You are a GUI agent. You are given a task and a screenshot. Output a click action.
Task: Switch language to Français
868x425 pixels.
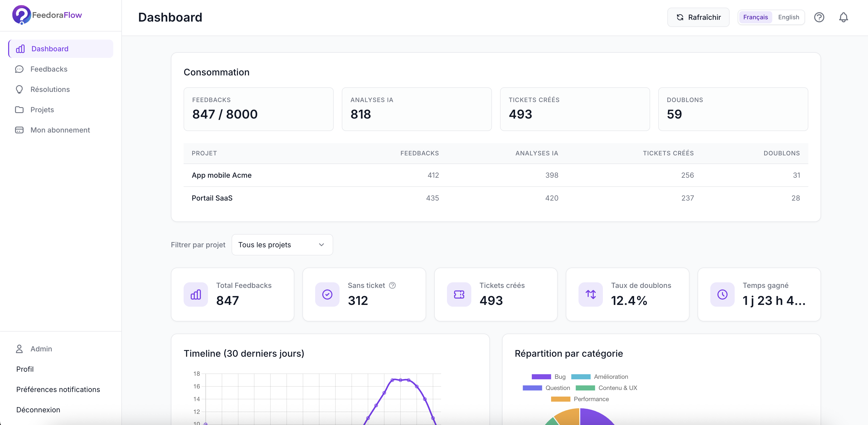(756, 17)
